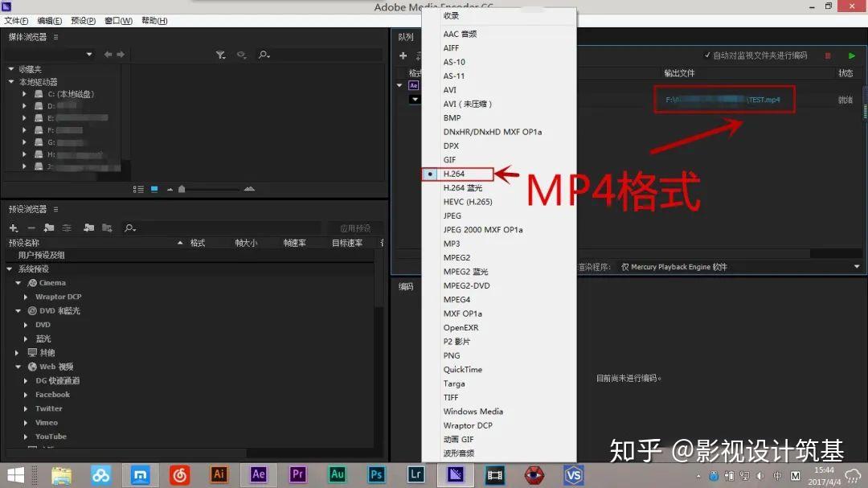Go back in Media Browser navigation
Image resolution: width=868 pixels, height=488 pixels.
click(x=108, y=55)
